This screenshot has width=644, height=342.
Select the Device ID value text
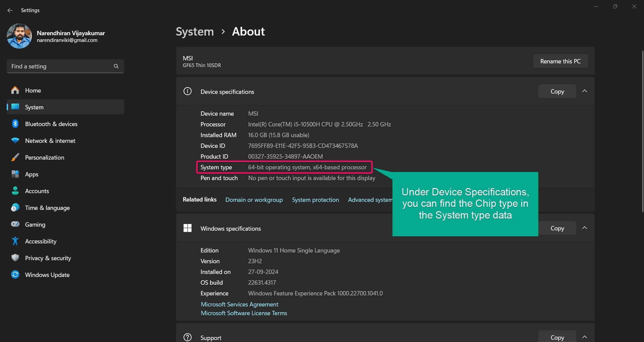(x=303, y=146)
